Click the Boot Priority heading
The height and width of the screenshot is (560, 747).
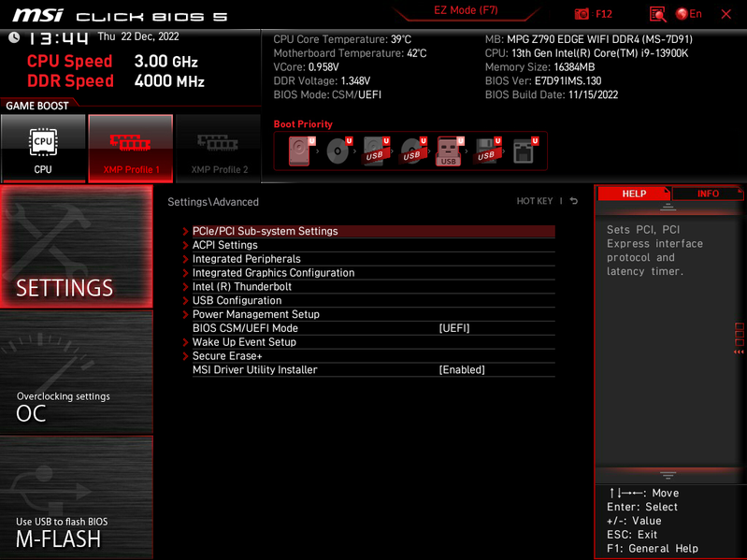click(303, 123)
